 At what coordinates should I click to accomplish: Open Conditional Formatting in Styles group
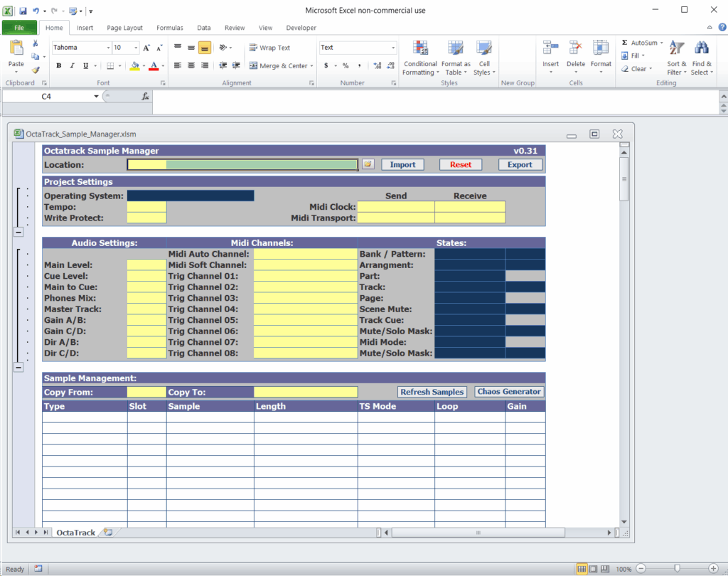[420, 57]
